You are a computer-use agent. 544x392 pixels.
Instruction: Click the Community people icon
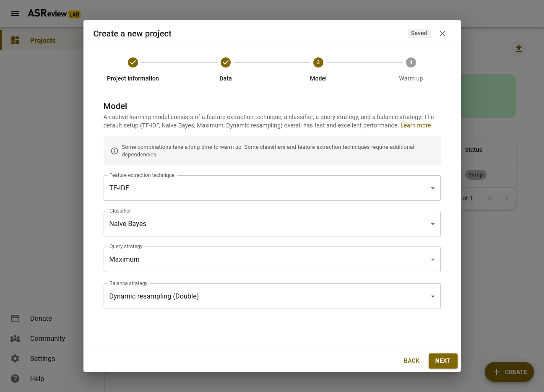[15, 338]
